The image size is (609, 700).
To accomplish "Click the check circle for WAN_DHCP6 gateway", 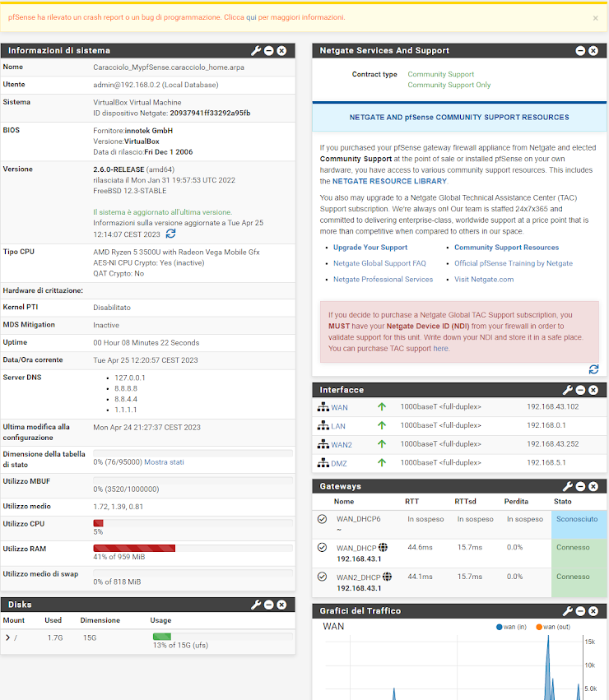I will tap(322, 519).
